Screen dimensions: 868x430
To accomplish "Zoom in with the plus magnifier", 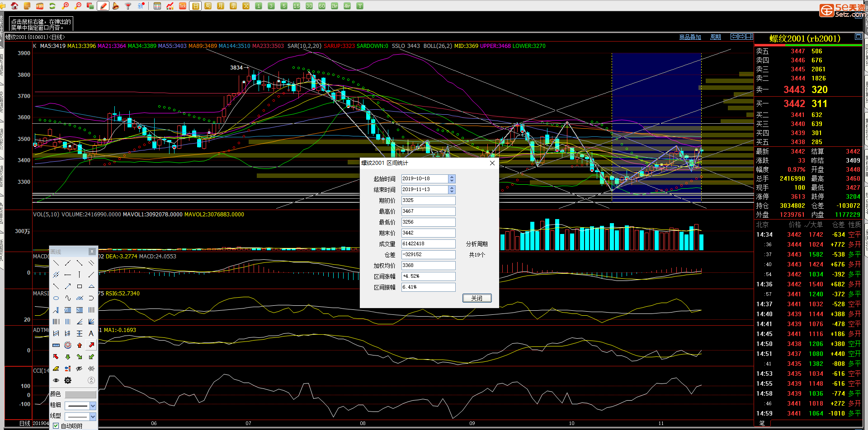I will pos(66,6).
